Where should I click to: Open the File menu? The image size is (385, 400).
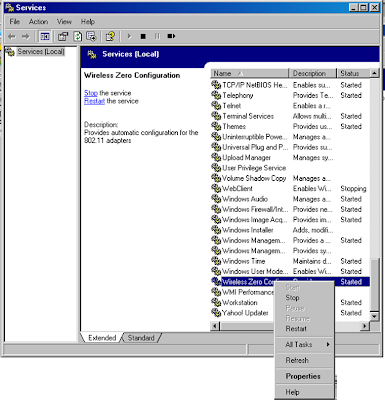(15, 22)
